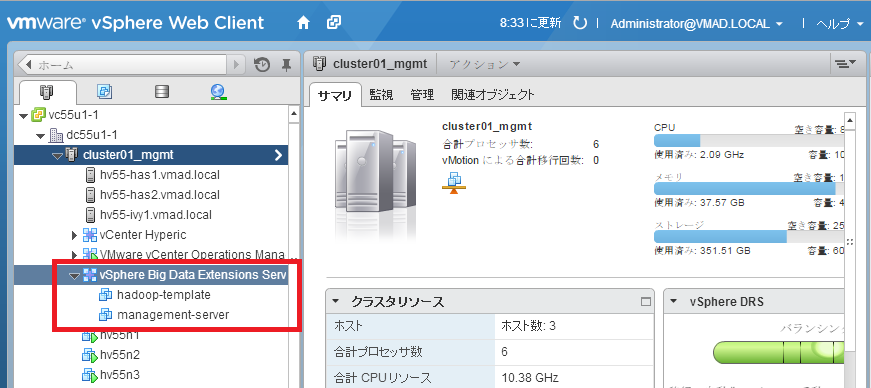Click the hv55-has1 host icon
871x388 pixels.
tap(91, 175)
